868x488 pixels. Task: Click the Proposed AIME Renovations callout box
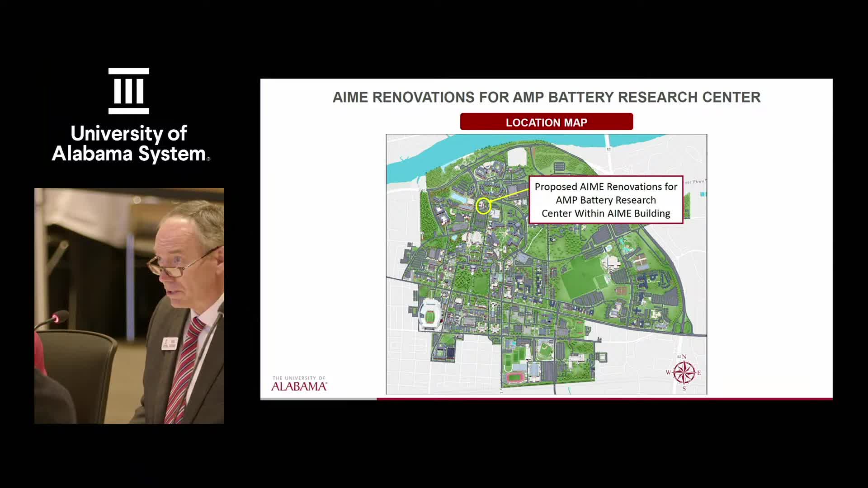click(606, 200)
